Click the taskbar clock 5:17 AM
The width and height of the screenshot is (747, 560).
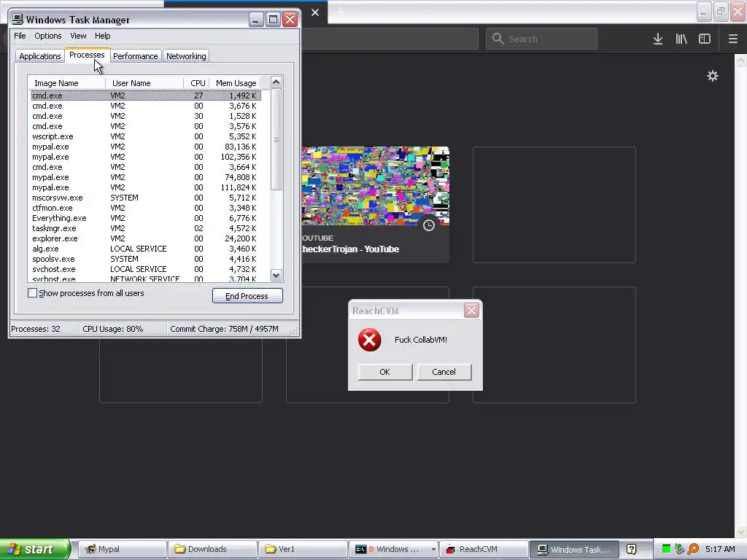click(720, 549)
